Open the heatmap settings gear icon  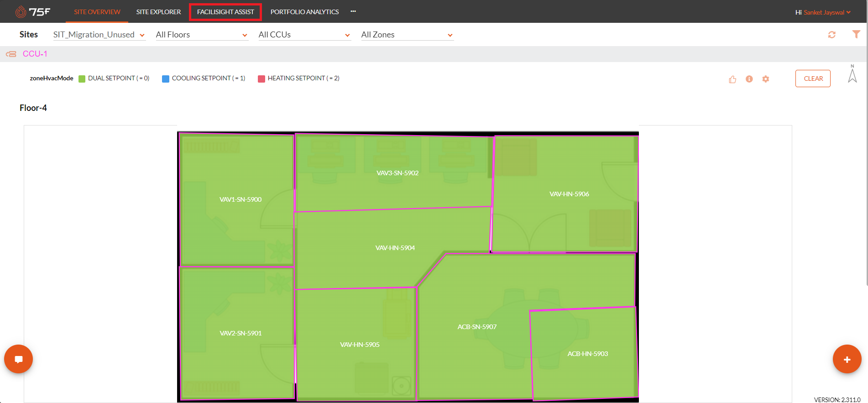[766, 79]
